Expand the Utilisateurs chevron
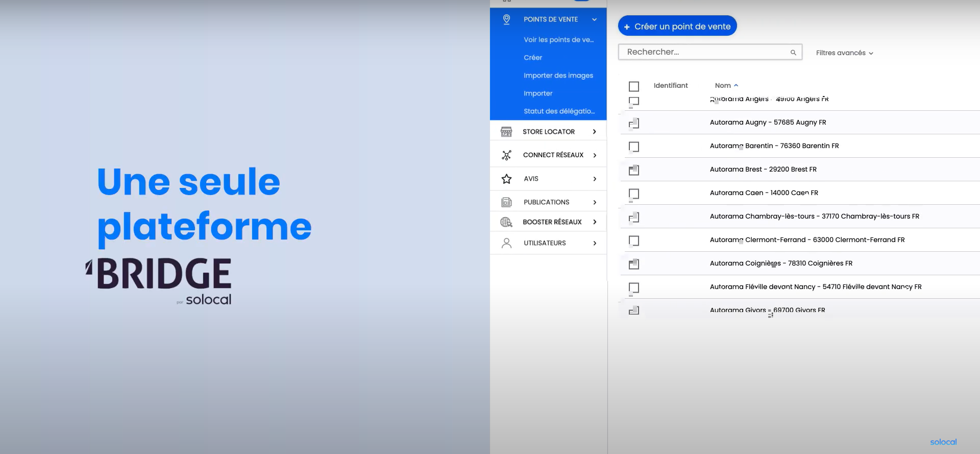 pos(595,243)
